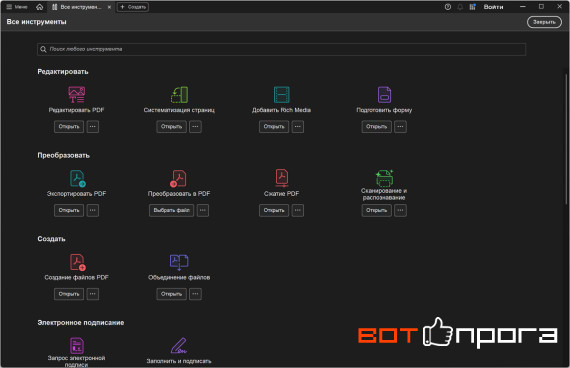Expand more options for Объединение файлов
This screenshot has height=368, width=570.
point(195,294)
